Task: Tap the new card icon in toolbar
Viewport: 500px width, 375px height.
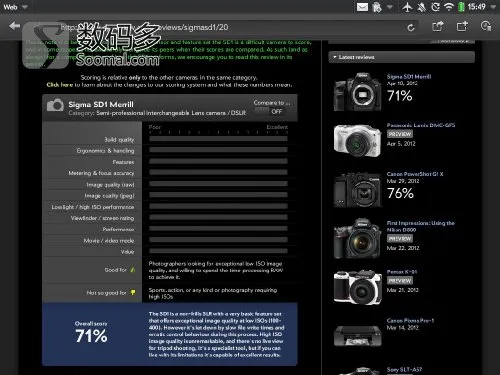Action: [x=462, y=26]
